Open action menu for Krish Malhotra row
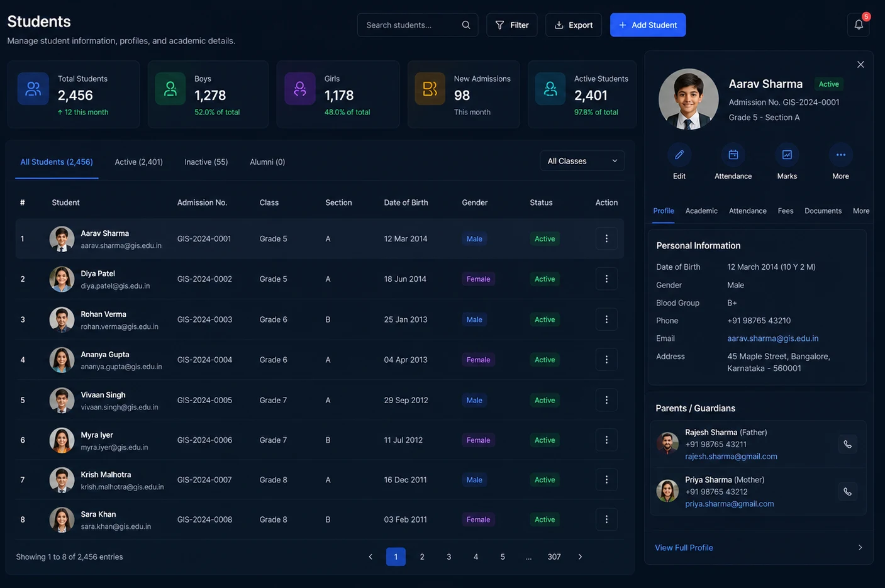885x588 pixels. [x=606, y=480]
